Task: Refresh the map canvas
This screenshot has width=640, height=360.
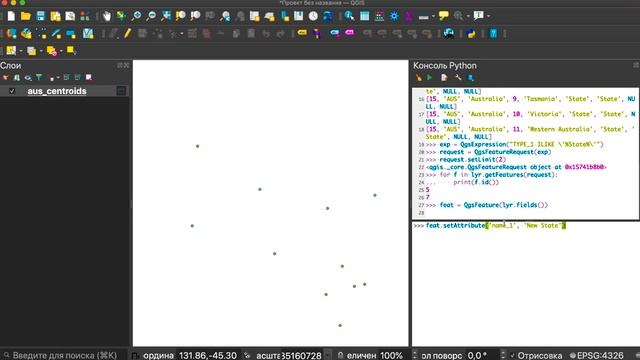Action: click(328, 16)
